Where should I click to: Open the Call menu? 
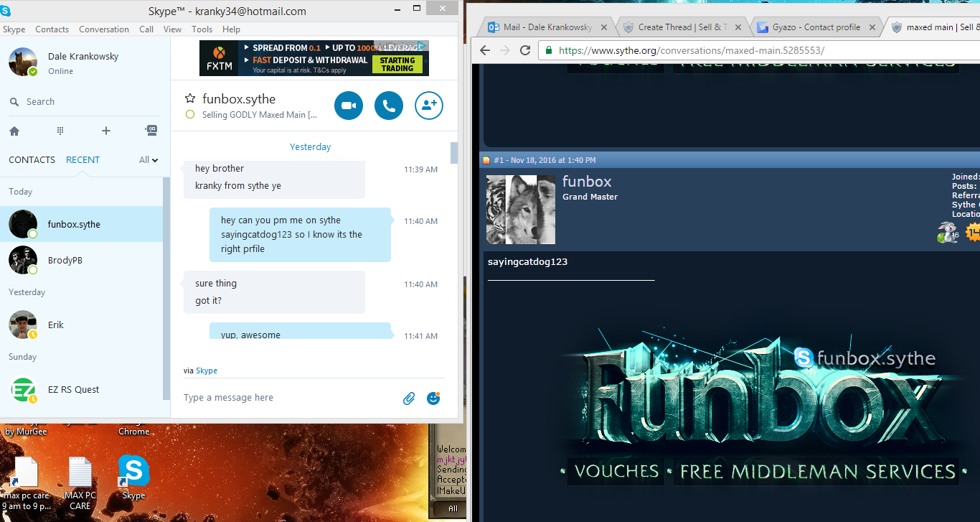146,29
